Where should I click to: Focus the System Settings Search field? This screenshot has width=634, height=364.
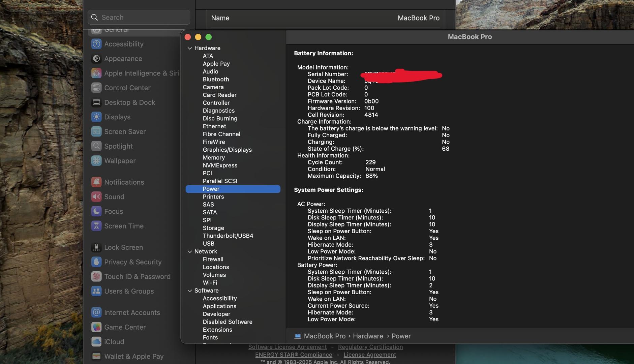pos(139,17)
